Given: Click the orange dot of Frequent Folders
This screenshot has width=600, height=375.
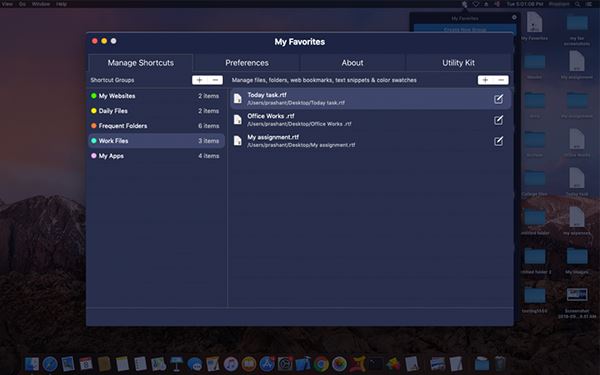Looking at the screenshot, I should [93, 126].
